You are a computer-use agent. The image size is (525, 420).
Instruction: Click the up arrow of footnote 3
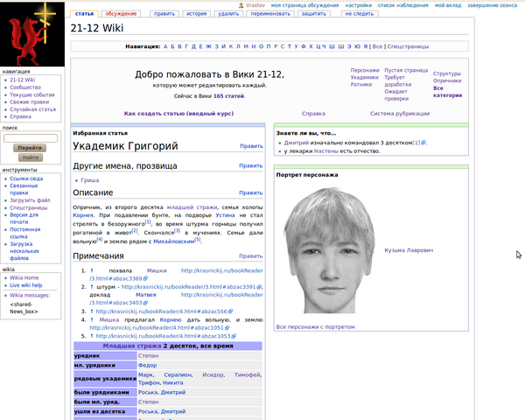coord(92,311)
